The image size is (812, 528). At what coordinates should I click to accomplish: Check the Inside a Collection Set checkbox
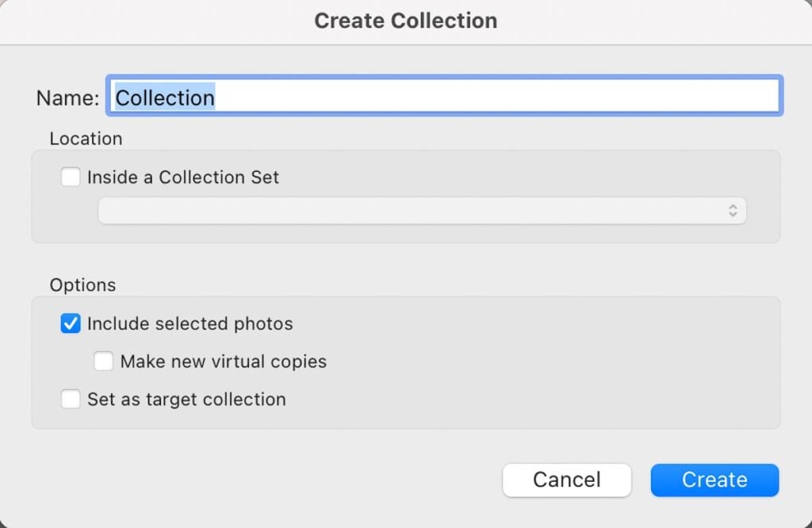pyautogui.click(x=70, y=177)
